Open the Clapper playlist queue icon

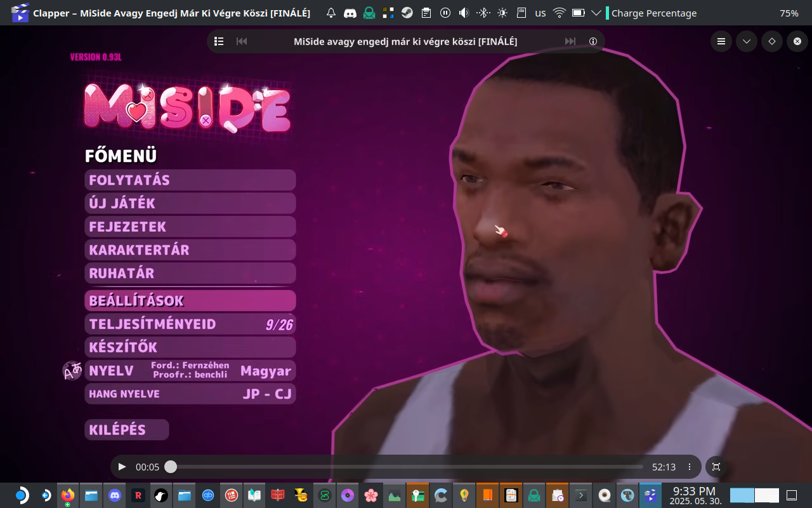[219, 41]
